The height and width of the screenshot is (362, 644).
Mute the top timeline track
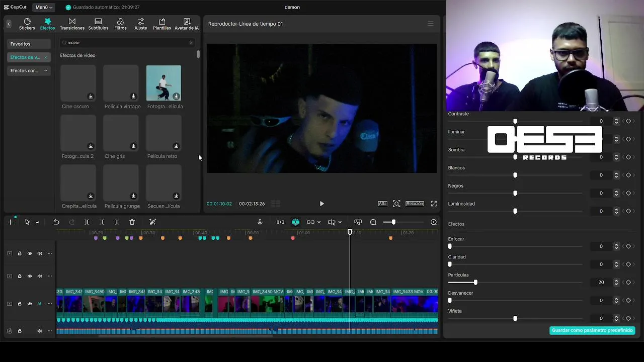click(40, 253)
